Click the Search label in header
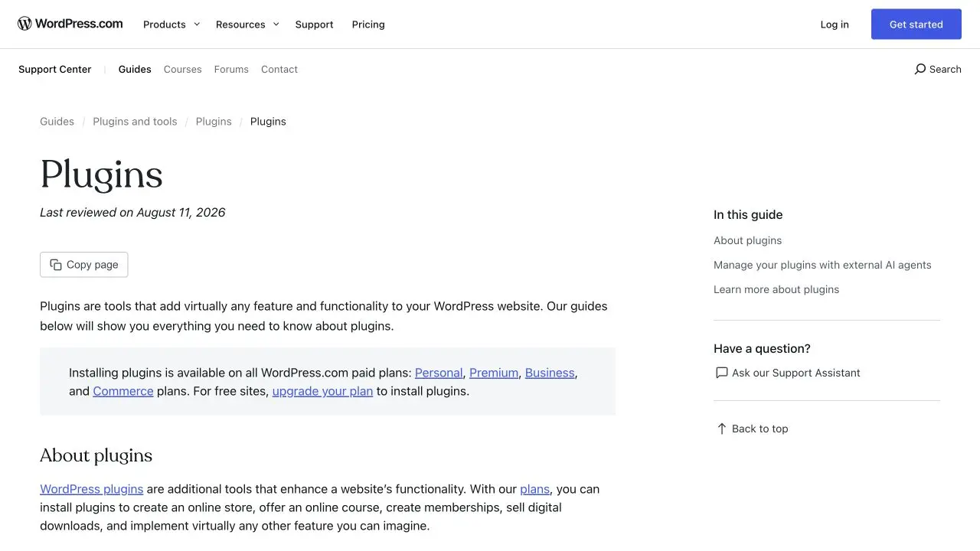This screenshot has height=551, width=980. [x=946, y=69]
